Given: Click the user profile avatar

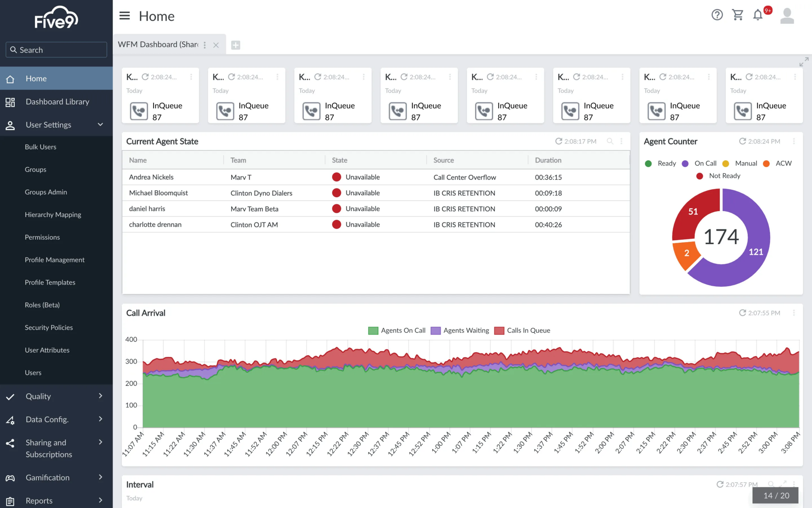Looking at the screenshot, I should coord(787,16).
